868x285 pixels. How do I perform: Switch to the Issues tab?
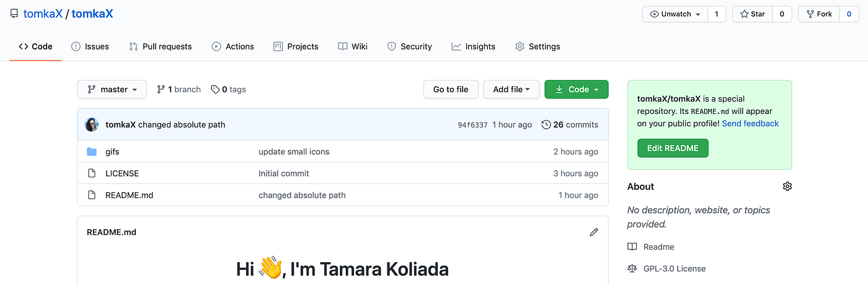tap(90, 46)
